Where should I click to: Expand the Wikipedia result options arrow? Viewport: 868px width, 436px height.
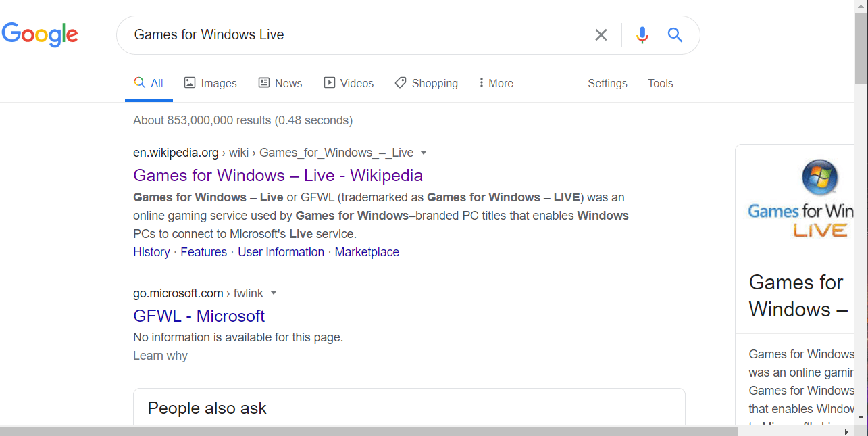(424, 153)
